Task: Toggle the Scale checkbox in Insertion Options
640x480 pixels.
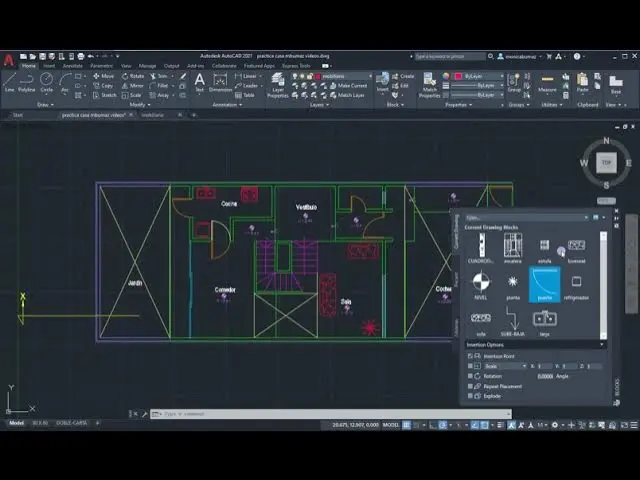Action: coord(470,366)
